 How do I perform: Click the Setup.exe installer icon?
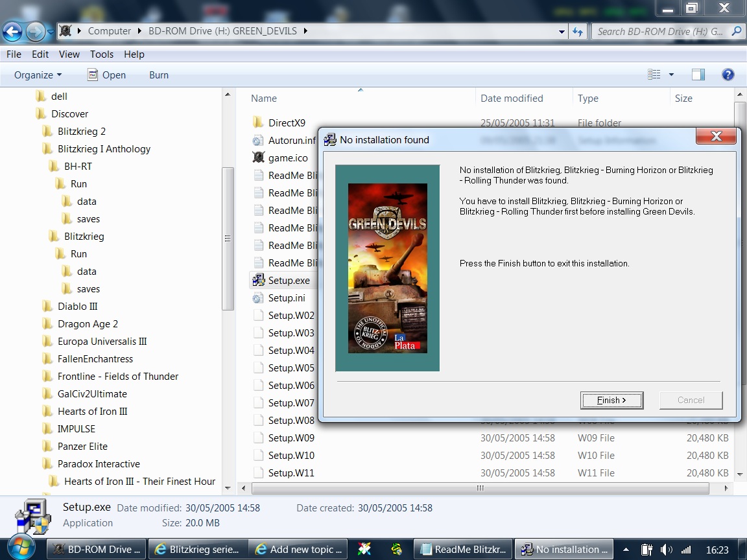(258, 280)
